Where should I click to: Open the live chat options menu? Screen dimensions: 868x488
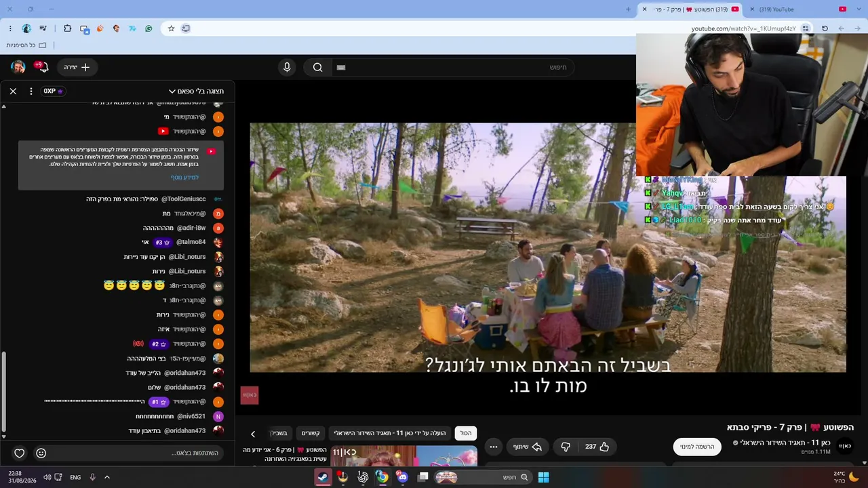pyautogui.click(x=31, y=91)
